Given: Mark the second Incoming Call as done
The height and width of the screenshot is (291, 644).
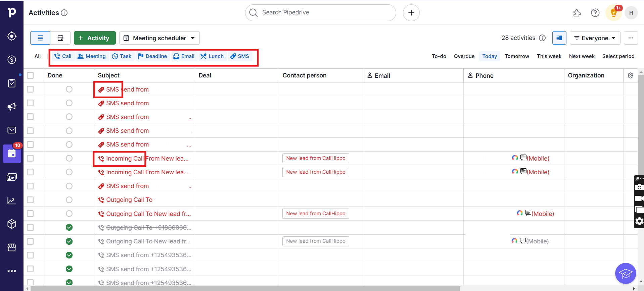Looking at the screenshot, I should pyautogui.click(x=69, y=172).
